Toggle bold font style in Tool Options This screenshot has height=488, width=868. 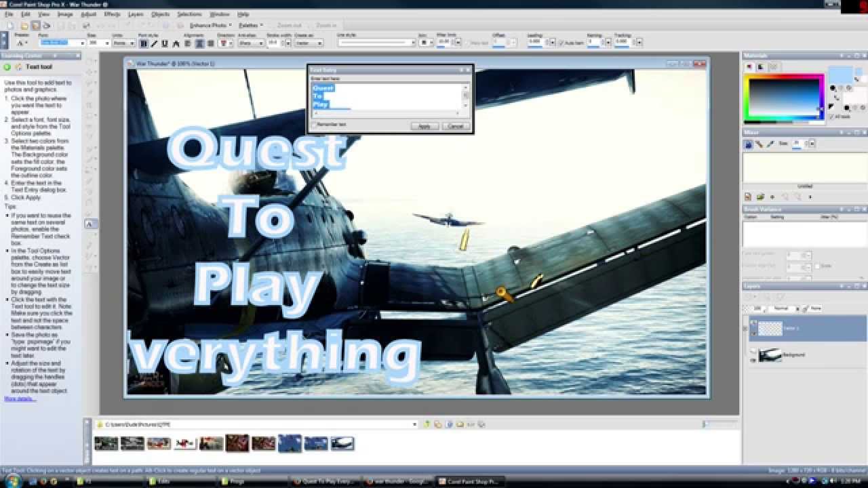[x=144, y=43]
